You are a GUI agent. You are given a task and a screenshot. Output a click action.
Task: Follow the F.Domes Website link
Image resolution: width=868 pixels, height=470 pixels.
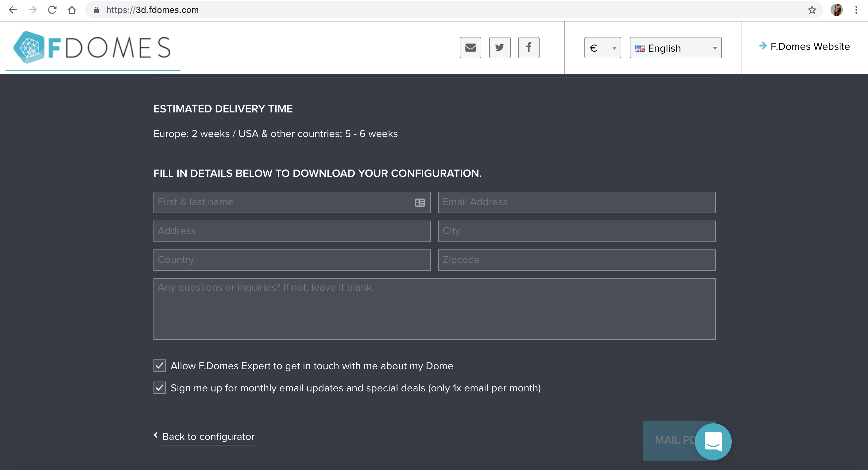point(810,46)
